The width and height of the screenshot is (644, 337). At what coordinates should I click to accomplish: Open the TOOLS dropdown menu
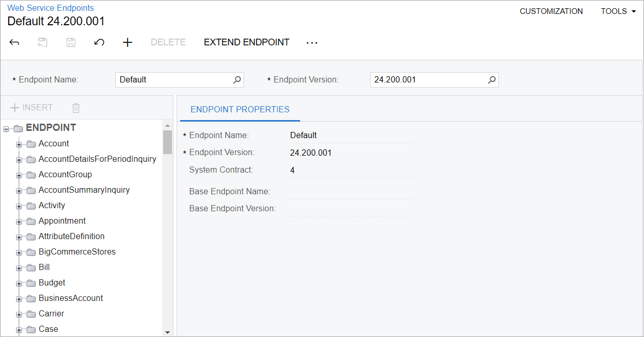pyautogui.click(x=618, y=11)
